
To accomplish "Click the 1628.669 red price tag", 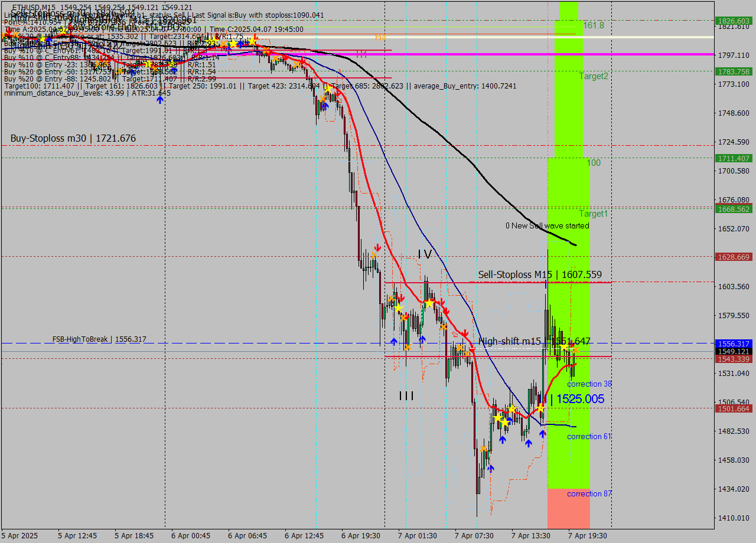I will pos(734,257).
